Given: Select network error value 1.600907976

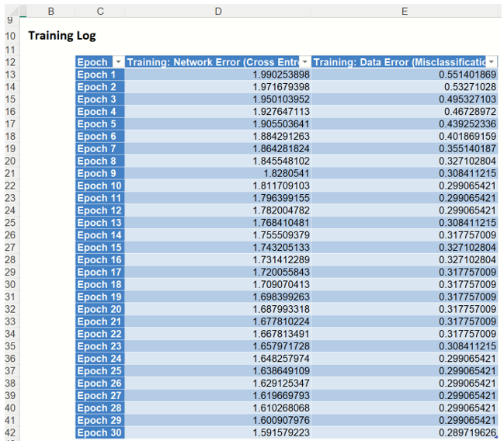Looking at the screenshot, I should point(218,420).
